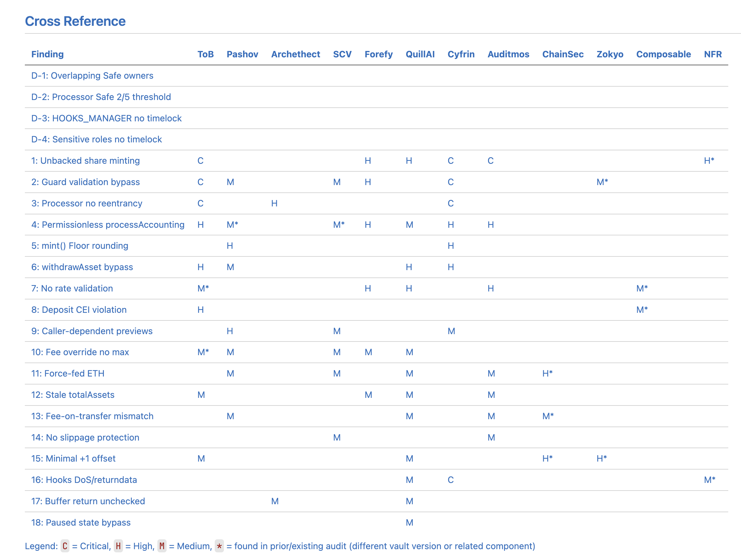Viewport: 741px width, 560px height.
Task: Click the Cross Reference heading
Action: click(x=75, y=21)
